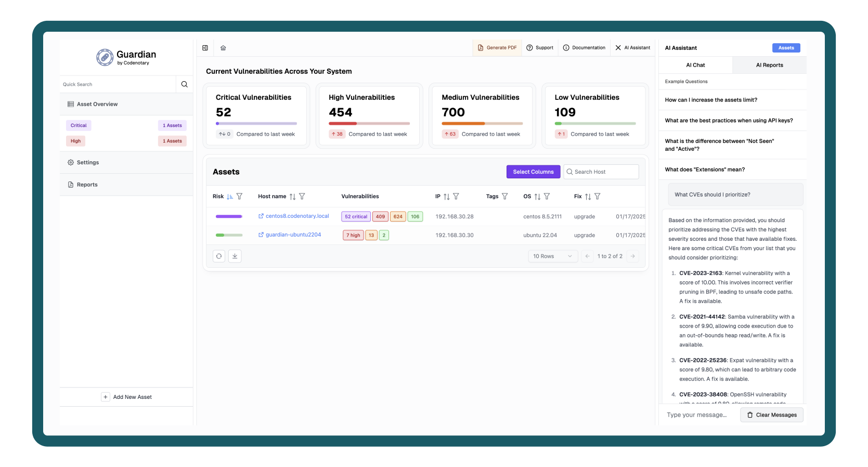Click the 106 low vulnerabilities badge

point(415,216)
